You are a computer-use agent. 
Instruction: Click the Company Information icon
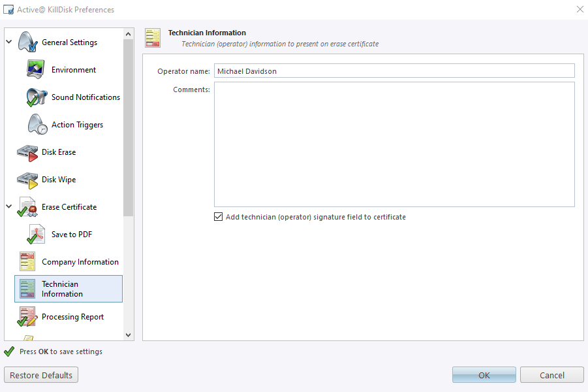point(27,262)
